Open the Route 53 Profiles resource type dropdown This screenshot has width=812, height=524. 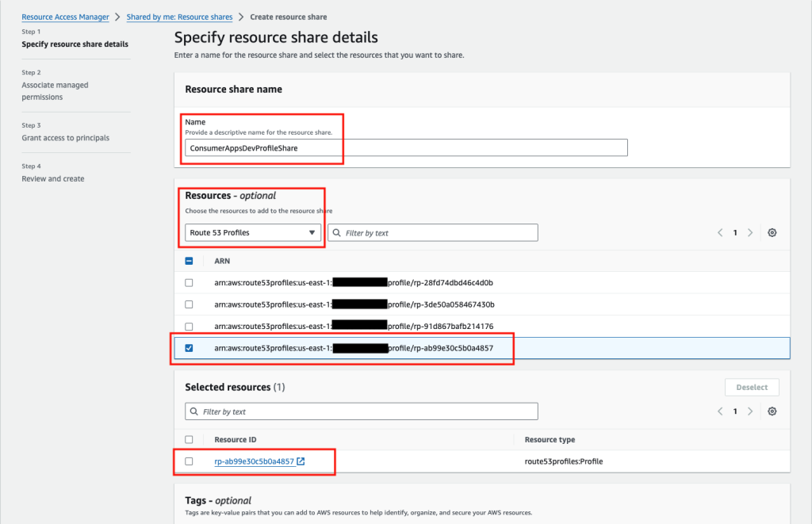point(252,232)
